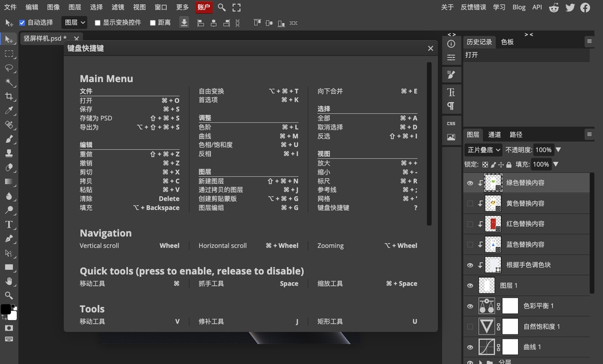Toggle fullscreen mode icon
The image size is (603, 364).
(x=236, y=7)
